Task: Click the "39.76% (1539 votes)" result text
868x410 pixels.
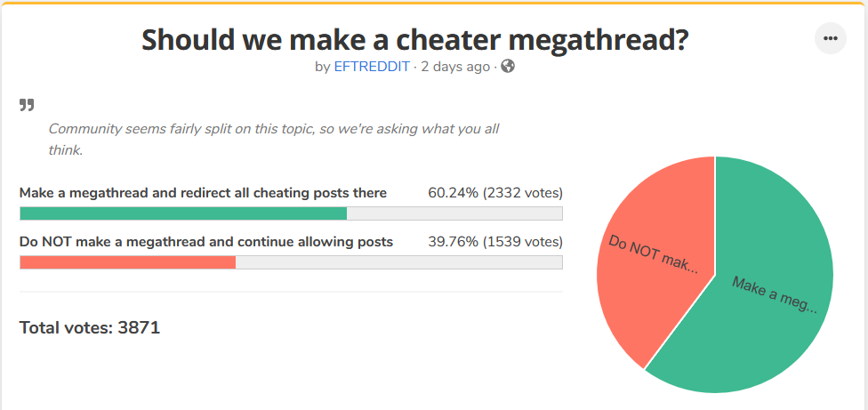Action: [494, 241]
